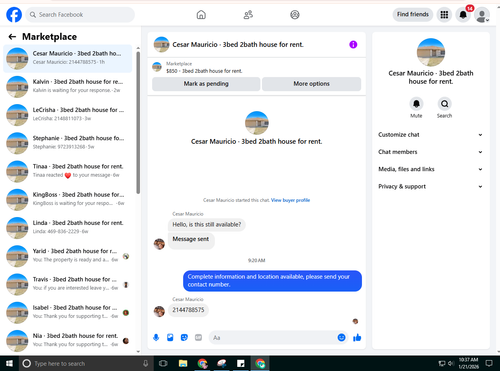Click the large house photo in right panel
Image resolution: width=500 pixels, height=371 pixels.
pos(431,52)
